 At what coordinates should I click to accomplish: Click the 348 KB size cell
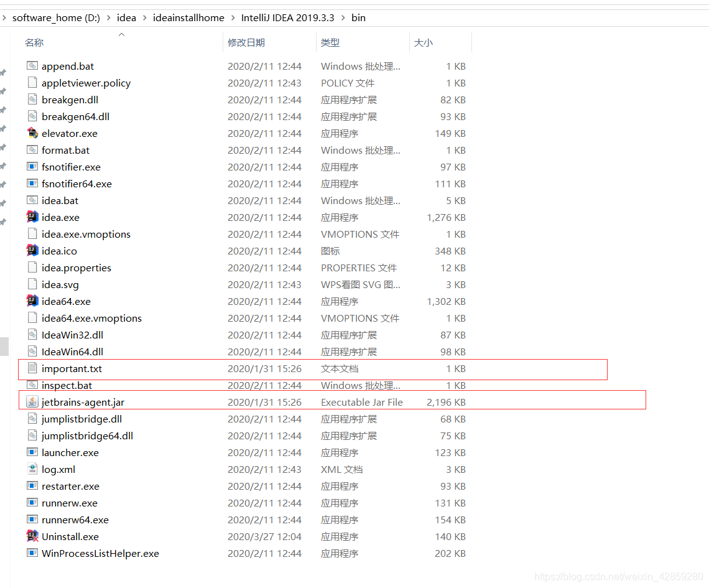(x=450, y=251)
